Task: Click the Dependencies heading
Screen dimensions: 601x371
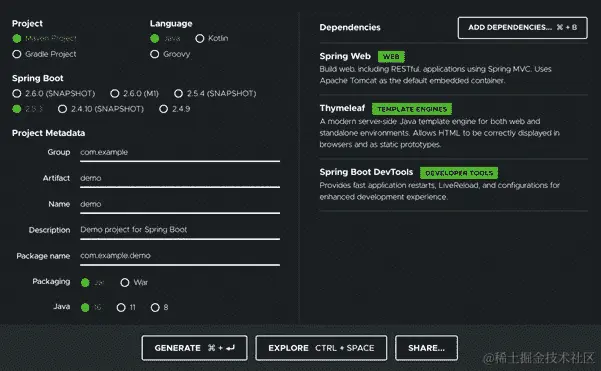Action: 350,28
